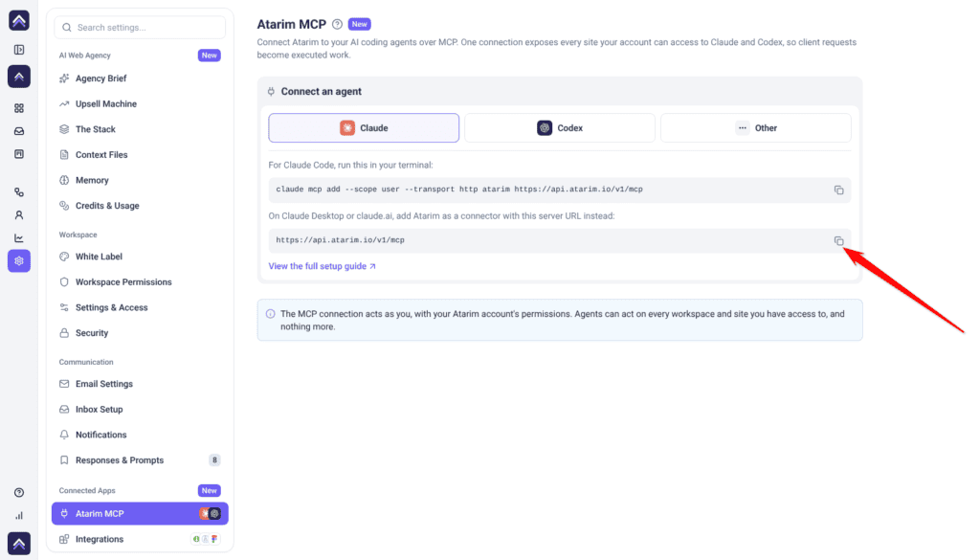980x560 pixels.
Task: Click the claude mcp add command text
Action: click(459, 190)
